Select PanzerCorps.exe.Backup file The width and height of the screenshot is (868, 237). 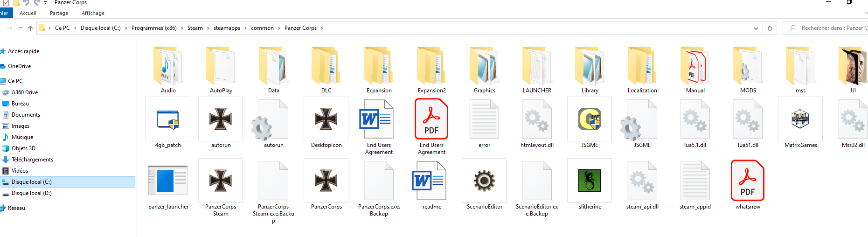(379, 188)
